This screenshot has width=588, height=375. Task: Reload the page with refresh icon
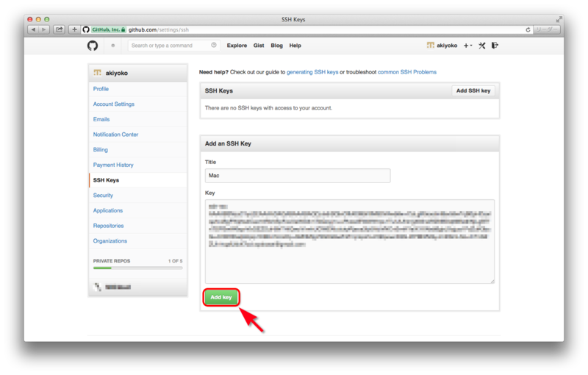pyautogui.click(x=528, y=29)
